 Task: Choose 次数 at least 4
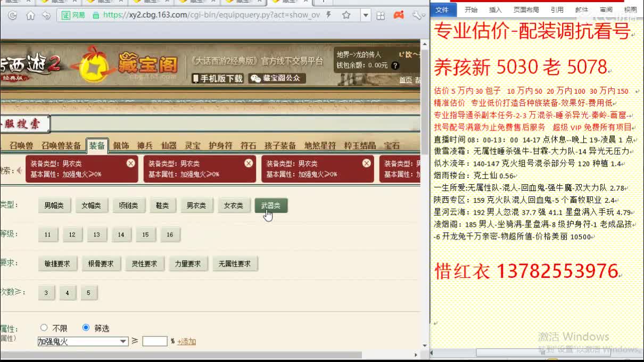[68, 293]
